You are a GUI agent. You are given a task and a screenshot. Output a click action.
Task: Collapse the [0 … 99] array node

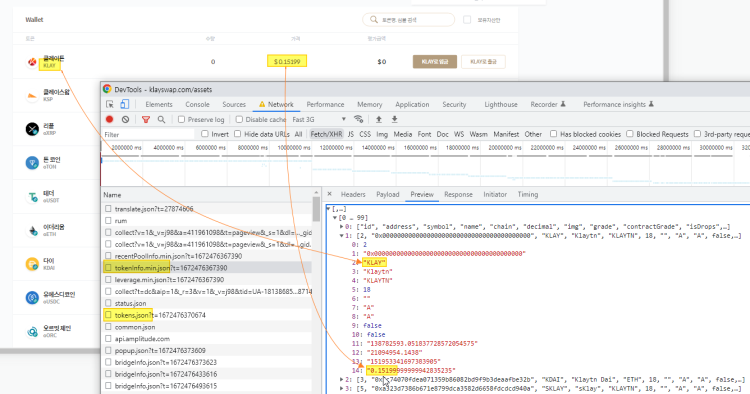click(x=335, y=218)
